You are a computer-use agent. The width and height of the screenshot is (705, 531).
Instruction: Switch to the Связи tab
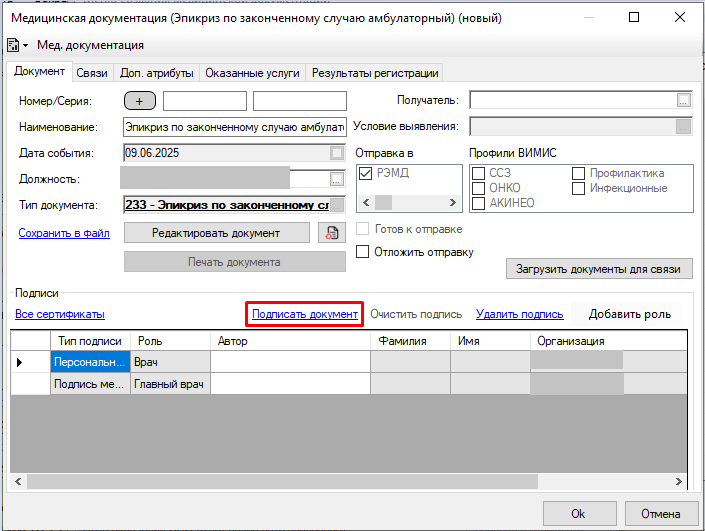[92, 73]
